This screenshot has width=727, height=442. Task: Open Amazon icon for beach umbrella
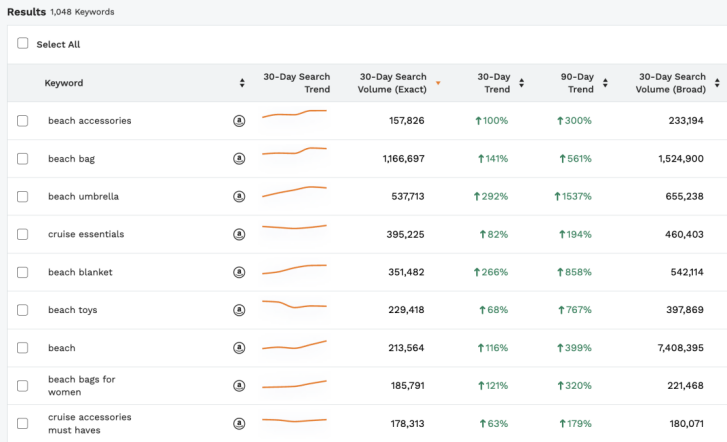(239, 197)
